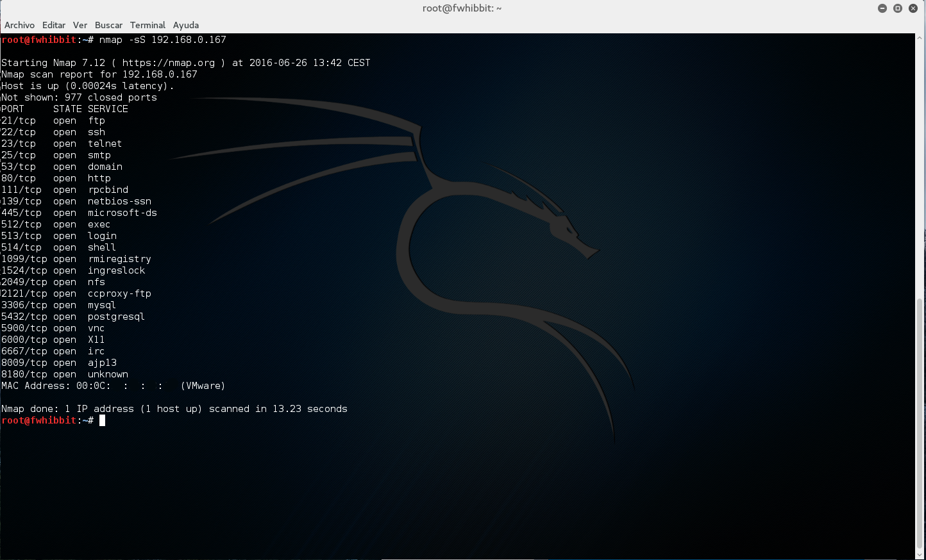Click the 1099/tcp rmiregistry port line
926x560 pixels.
click(x=76, y=259)
